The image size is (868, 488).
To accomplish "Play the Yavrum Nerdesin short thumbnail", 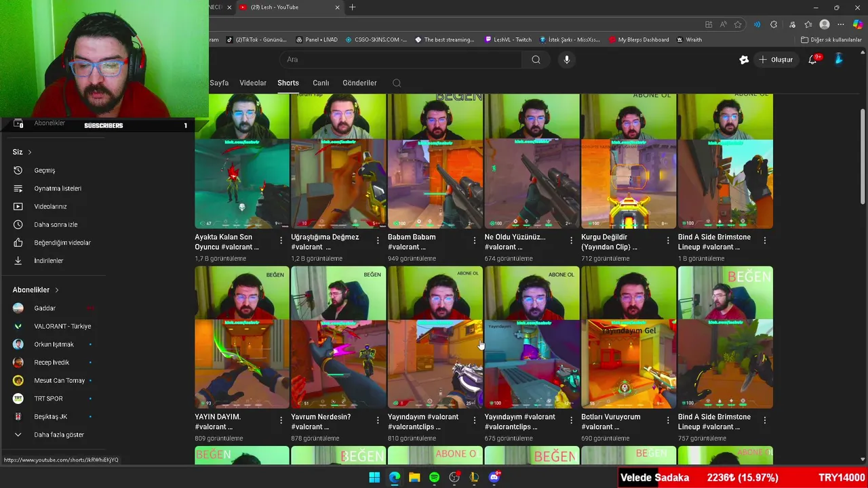I will [x=338, y=337].
